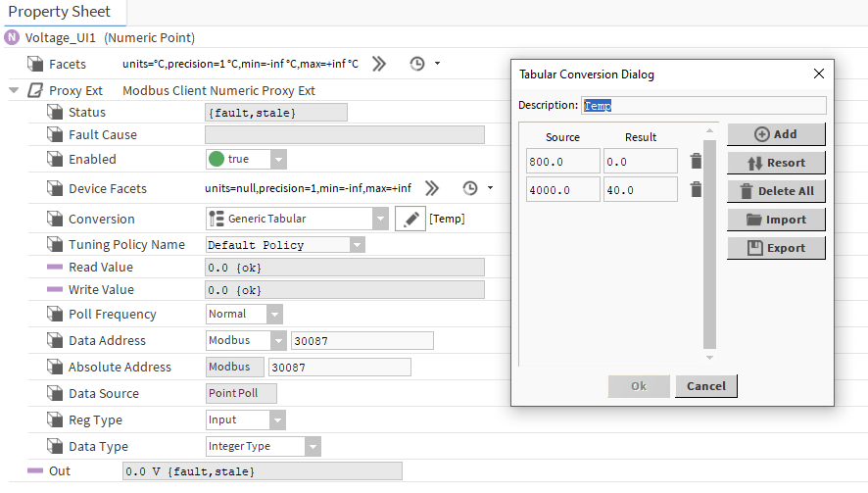
Task: Open the Tuning Policy Name dropdown
Action: point(357,245)
